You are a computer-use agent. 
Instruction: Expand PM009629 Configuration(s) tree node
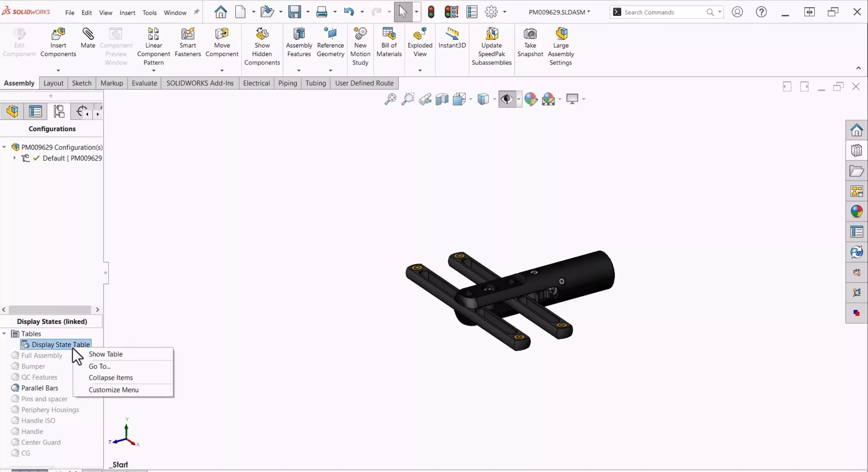pyautogui.click(x=4, y=147)
